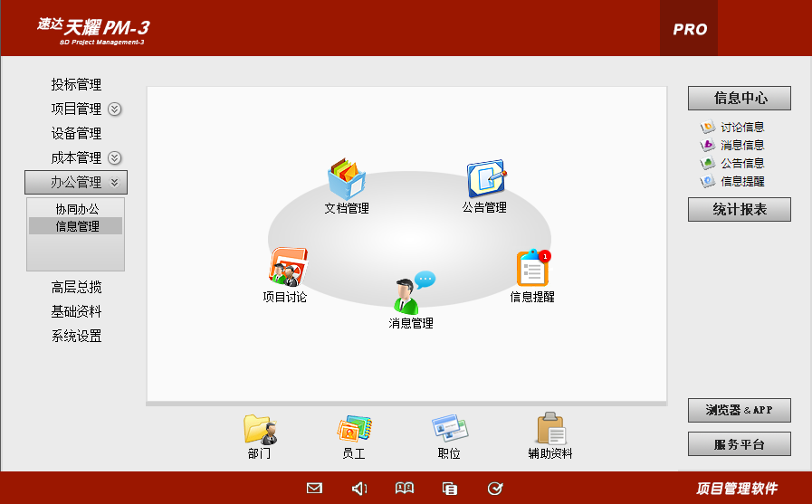Open the 辅助资料 clipboard icon

coord(550,430)
